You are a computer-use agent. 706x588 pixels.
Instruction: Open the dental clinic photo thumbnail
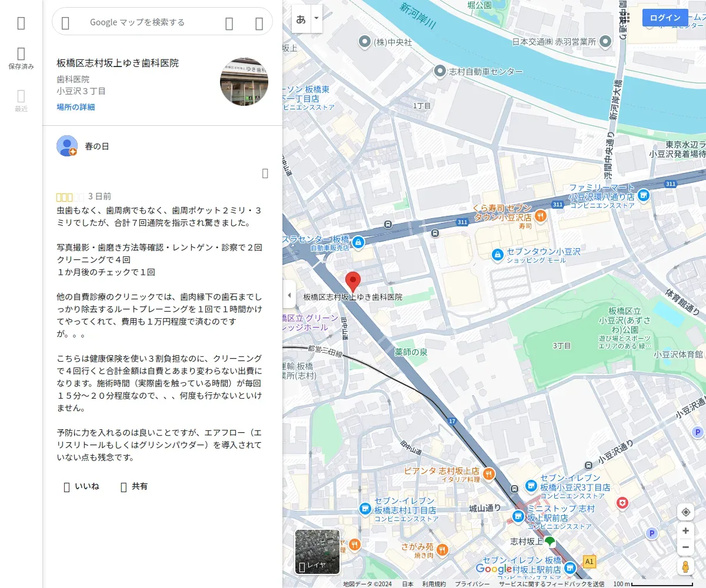click(244, 82)
